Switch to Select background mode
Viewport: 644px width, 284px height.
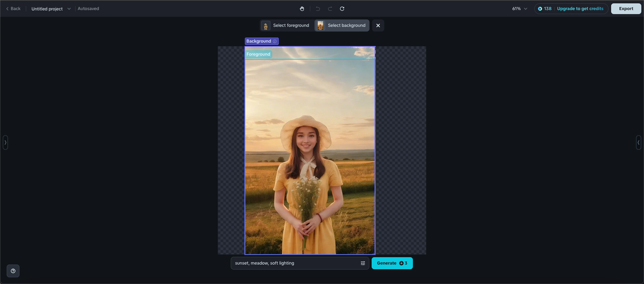pos(342,26)
